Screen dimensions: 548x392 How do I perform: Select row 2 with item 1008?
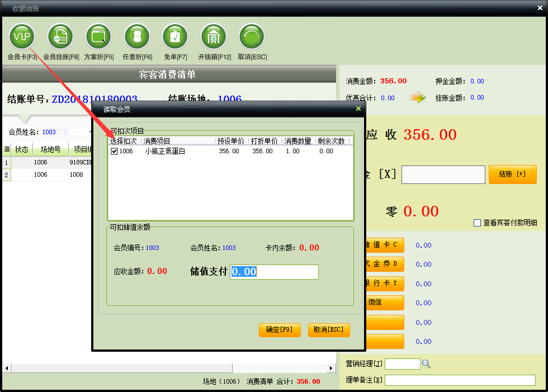coord(47,174)
